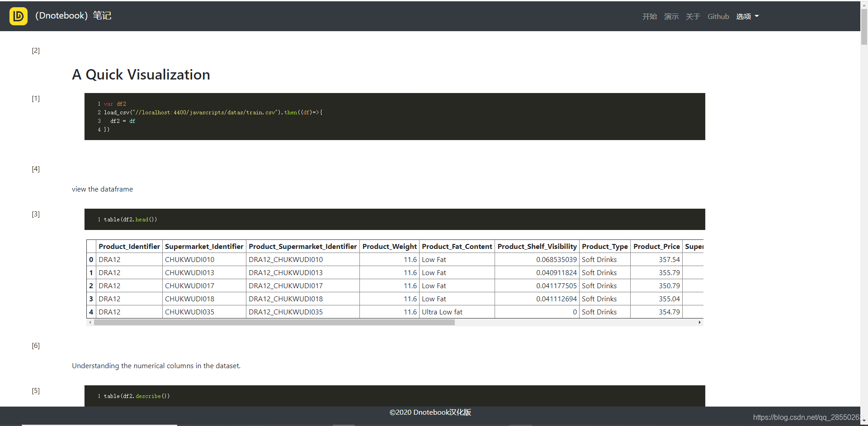Click the ©2020 Dnotebook汉化版 footer text
Screen dimensions: 868x426
pyautogui.click(x=430, y=412)
